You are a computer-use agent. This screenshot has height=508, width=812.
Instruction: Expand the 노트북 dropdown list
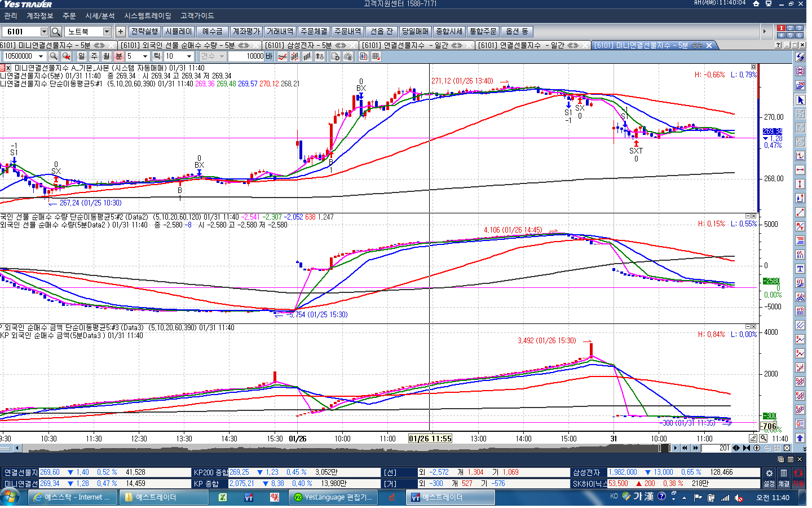[x=107, y=32]
